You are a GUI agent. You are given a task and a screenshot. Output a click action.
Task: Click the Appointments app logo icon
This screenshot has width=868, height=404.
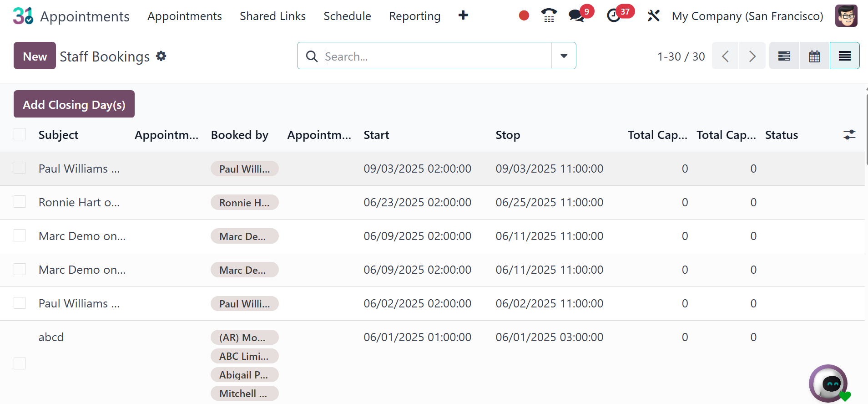pos(23,16)
